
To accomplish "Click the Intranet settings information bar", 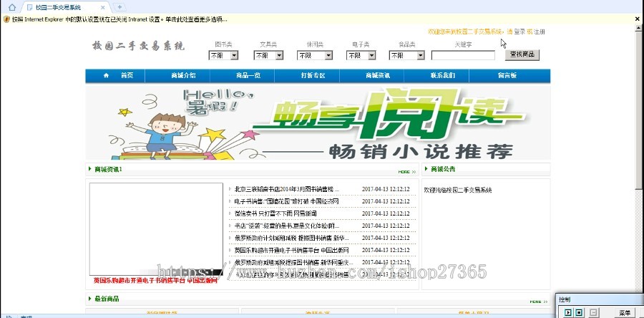I will coord(119,19).
